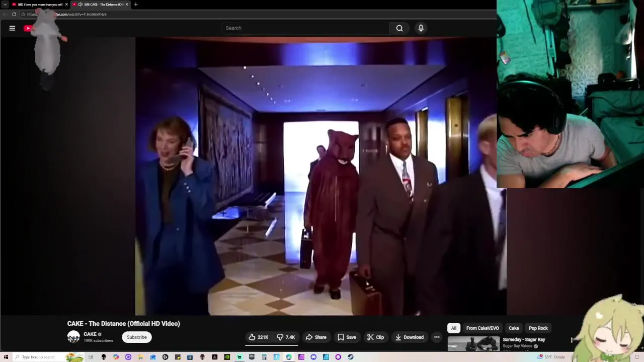Open more actions ellipsis beside Download
This screenshot has height=362, width=644.
(437, 337)
